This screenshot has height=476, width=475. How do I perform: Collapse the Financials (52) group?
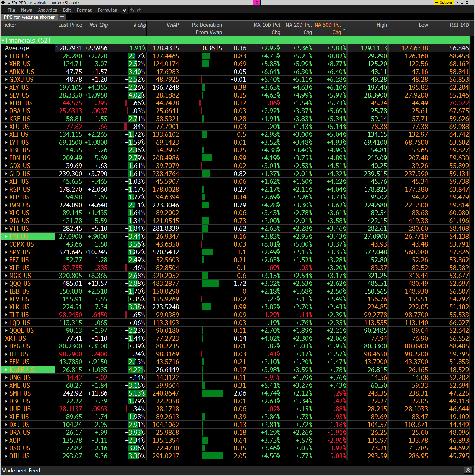pos(3,40)
